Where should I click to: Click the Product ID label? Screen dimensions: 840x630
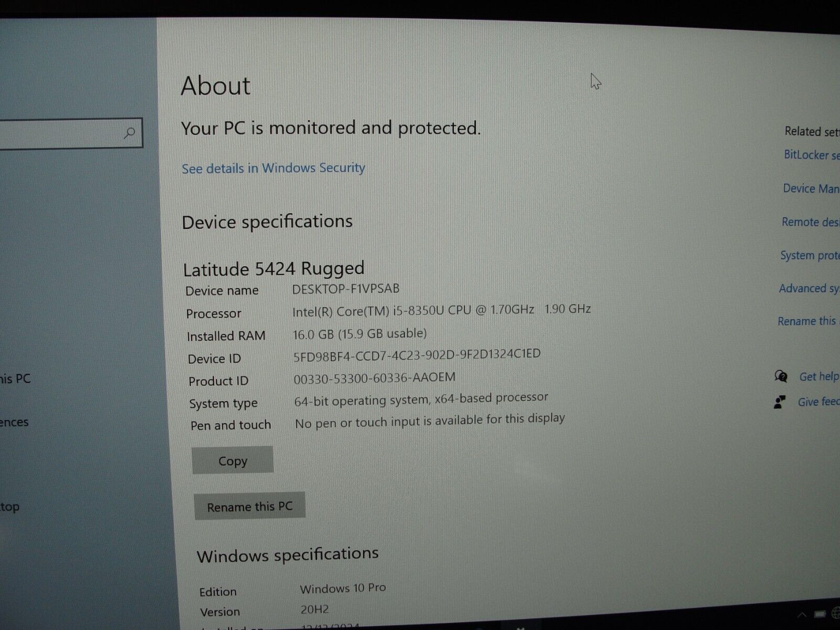point(218,381)
